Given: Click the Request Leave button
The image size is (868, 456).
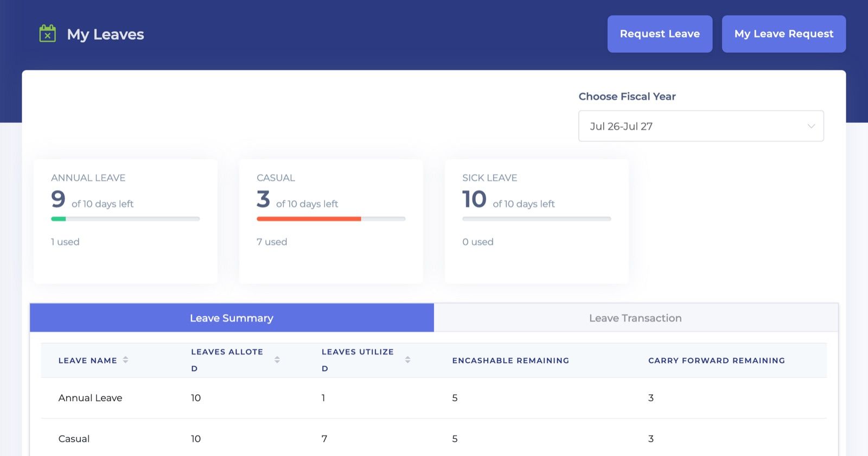Looking at the screenshot, I should coord(660,34).
